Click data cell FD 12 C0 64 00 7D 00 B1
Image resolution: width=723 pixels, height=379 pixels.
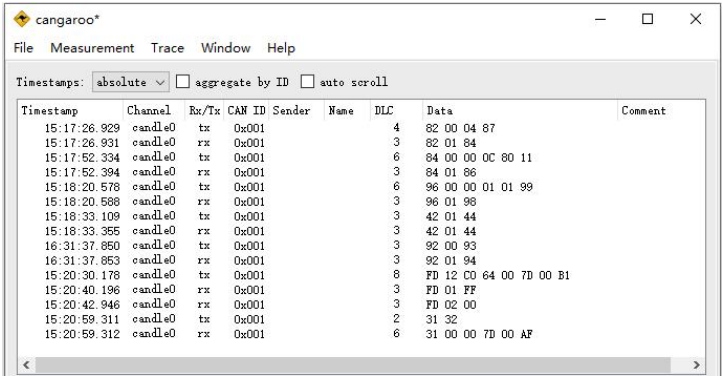tap(498, 275)
